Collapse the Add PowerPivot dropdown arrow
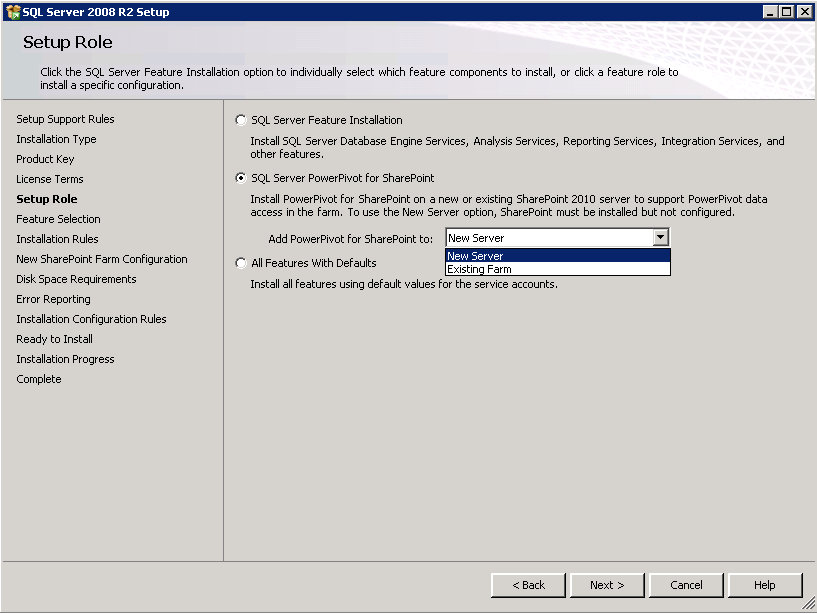 pyautogui.click(x=661, y=238)
